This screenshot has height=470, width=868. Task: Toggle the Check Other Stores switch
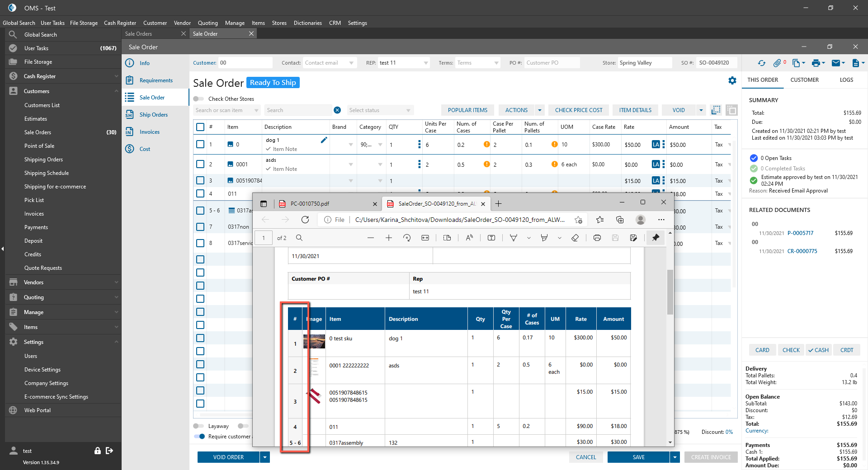tap(198, 99)
